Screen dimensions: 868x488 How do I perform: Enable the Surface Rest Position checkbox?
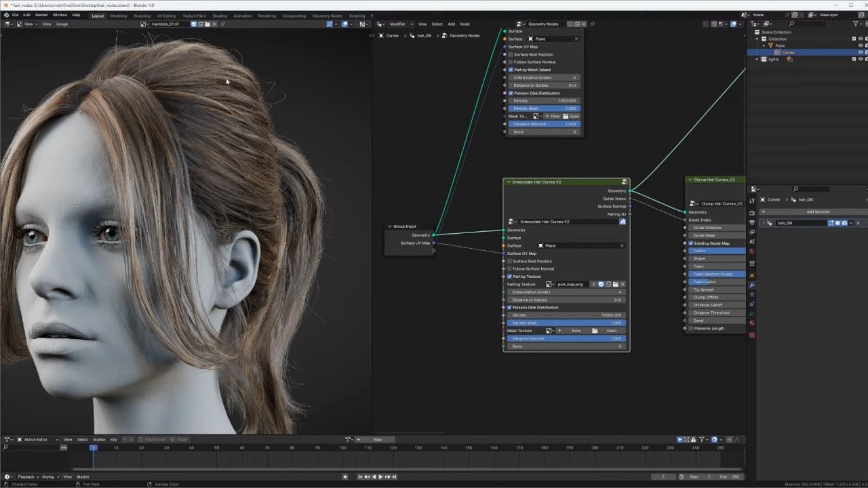tap(509, 261)
